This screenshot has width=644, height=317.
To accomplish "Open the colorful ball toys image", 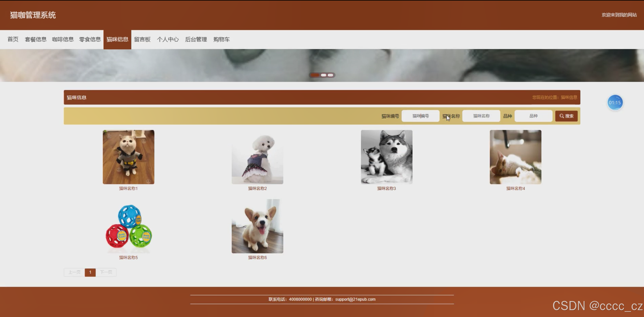I will pos(128,226).
